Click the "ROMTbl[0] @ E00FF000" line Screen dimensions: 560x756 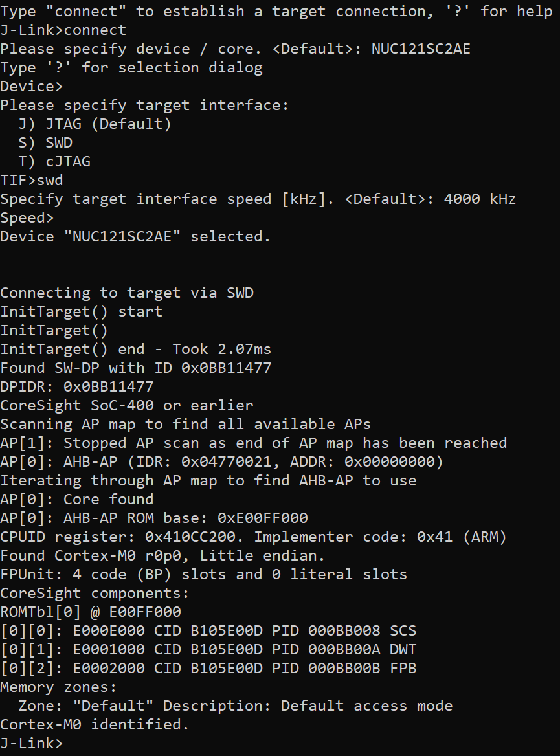pos(91,612)
